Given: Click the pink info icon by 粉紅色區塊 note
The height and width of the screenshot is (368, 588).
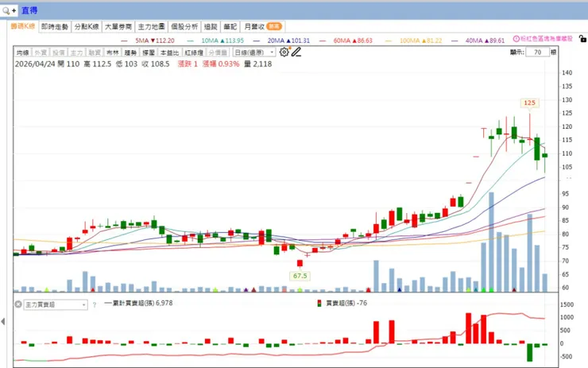Looking at the screenshot, I should [x=516, y=39].
